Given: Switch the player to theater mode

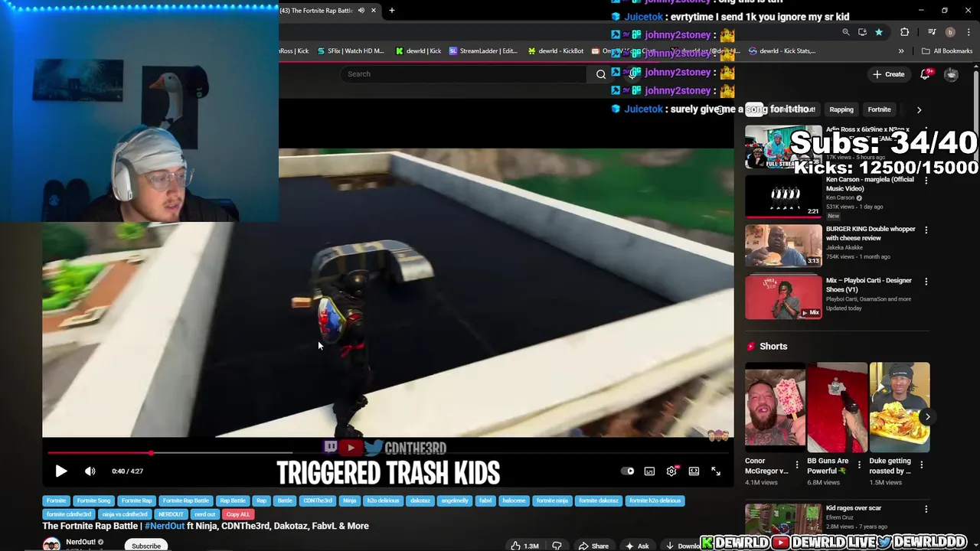Looking at the screenshot, I should point(694,471).
